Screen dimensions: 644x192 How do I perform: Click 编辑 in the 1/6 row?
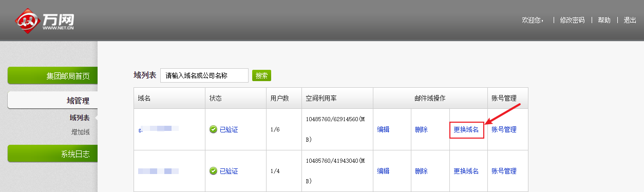tap(383, 129)
